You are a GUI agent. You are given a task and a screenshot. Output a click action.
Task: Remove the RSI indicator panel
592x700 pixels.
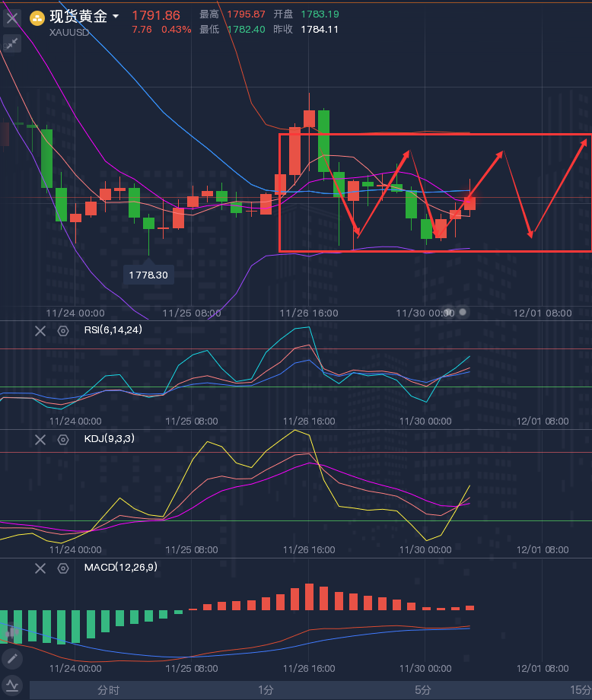pos(40,330)
